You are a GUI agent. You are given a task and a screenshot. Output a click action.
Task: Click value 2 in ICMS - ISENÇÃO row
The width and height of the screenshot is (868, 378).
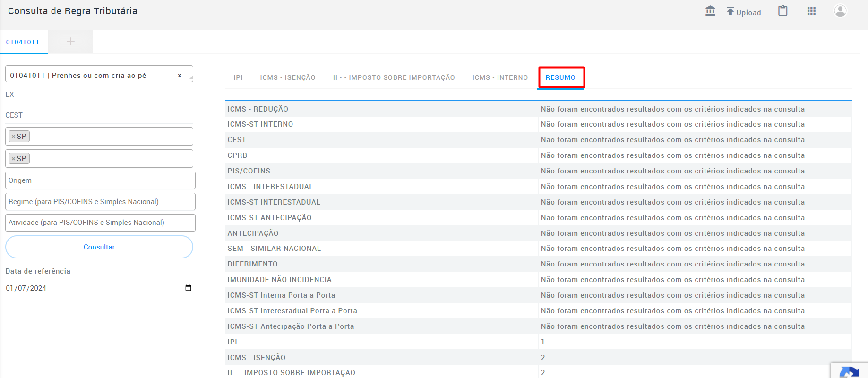(x=543, y=358)
